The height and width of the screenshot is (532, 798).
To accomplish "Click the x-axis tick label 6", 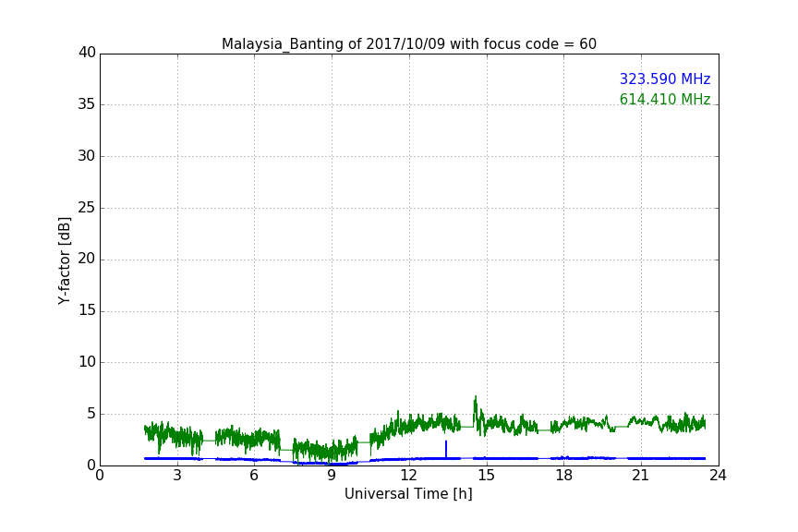I will (255, 476).
